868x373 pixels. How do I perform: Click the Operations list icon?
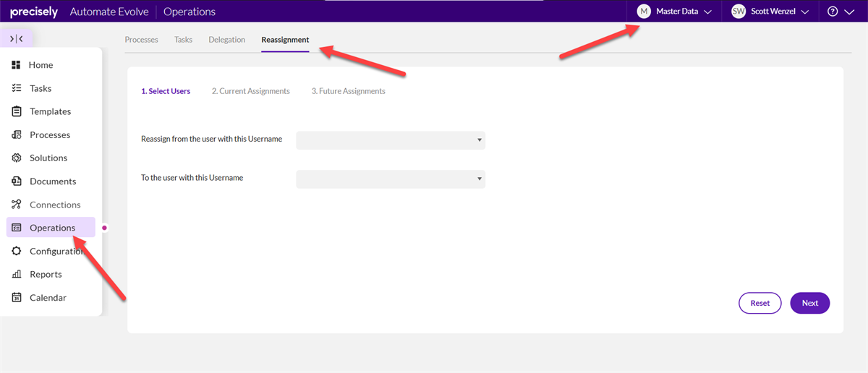tap(16, 228)
